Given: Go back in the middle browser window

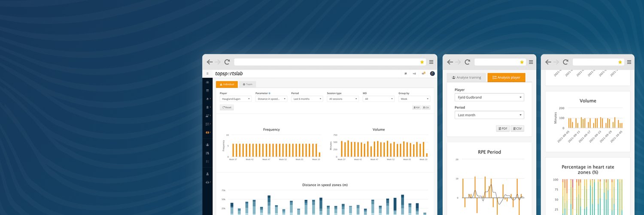Looking at the screenshot, I should pyautogui.click(x=450, y=62).
